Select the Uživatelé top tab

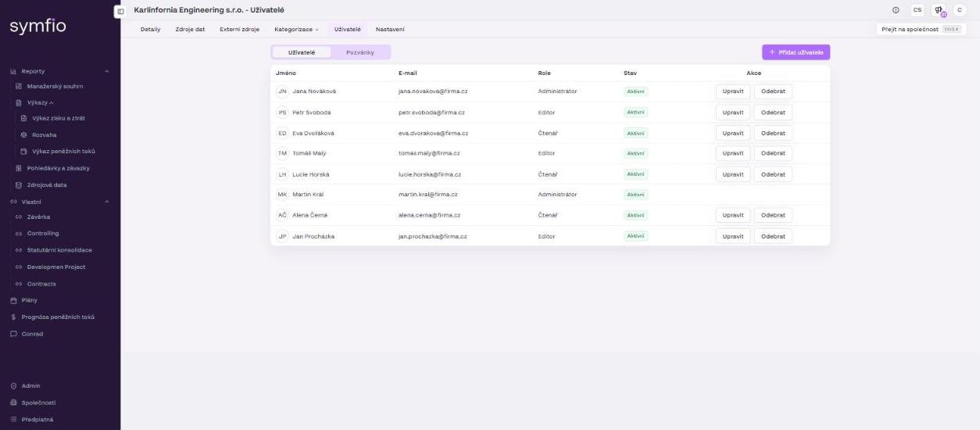[x=347, y=29]
